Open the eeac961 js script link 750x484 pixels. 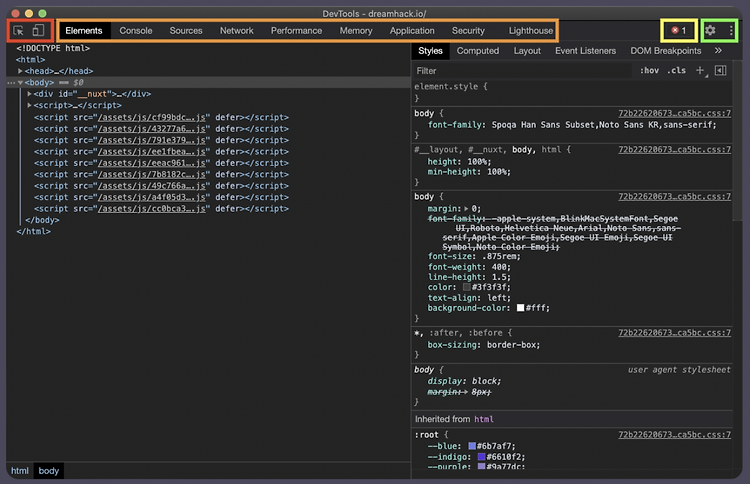(x=152, y=163)
